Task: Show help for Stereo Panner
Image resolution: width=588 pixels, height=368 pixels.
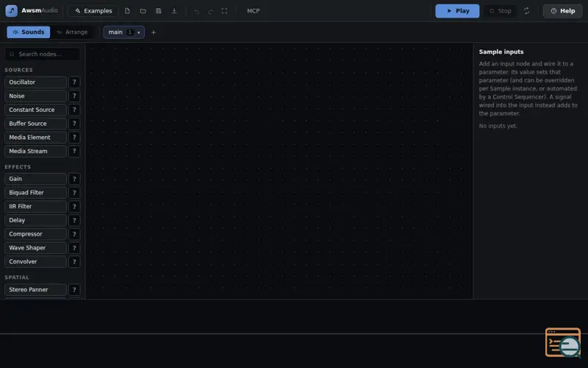Action: [74, 289]
